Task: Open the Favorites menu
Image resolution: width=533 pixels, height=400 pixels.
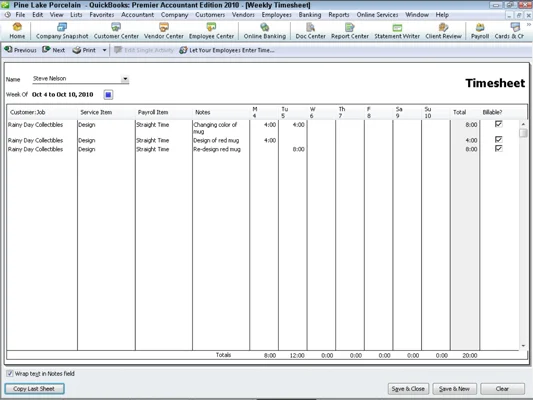Action: pyautogui.click(x=102, y=15)
